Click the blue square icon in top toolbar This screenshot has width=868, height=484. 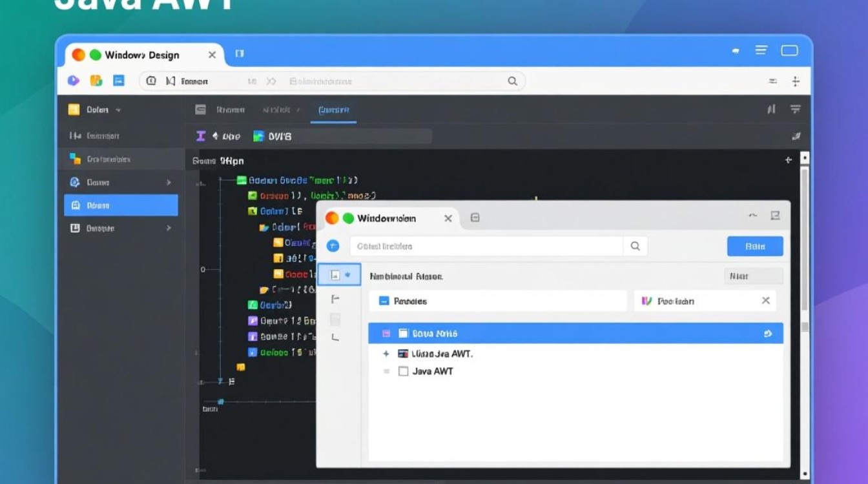[x=119, y=81]
